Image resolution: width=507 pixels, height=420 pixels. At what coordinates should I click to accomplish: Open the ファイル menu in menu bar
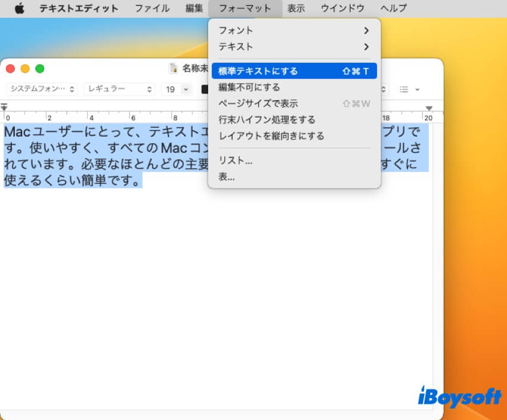152,8
